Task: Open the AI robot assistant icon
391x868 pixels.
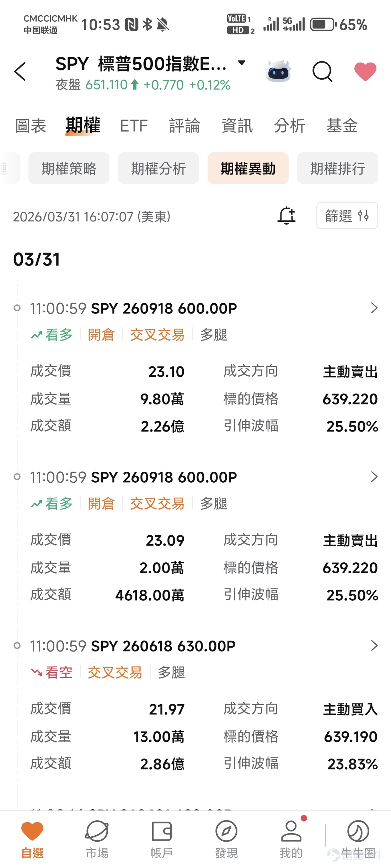Action: [x=278, y=71]
